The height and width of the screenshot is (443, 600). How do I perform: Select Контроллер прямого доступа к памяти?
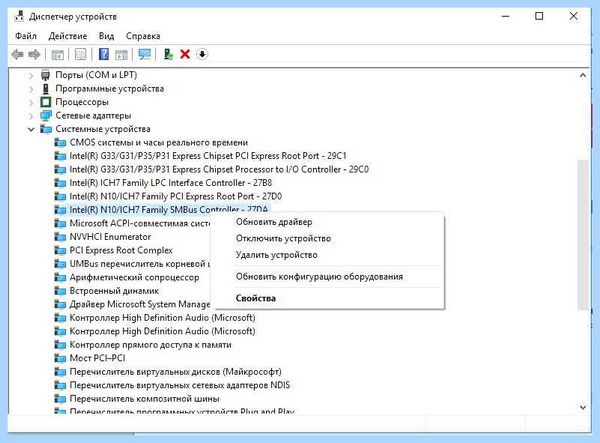click(150, 345)
